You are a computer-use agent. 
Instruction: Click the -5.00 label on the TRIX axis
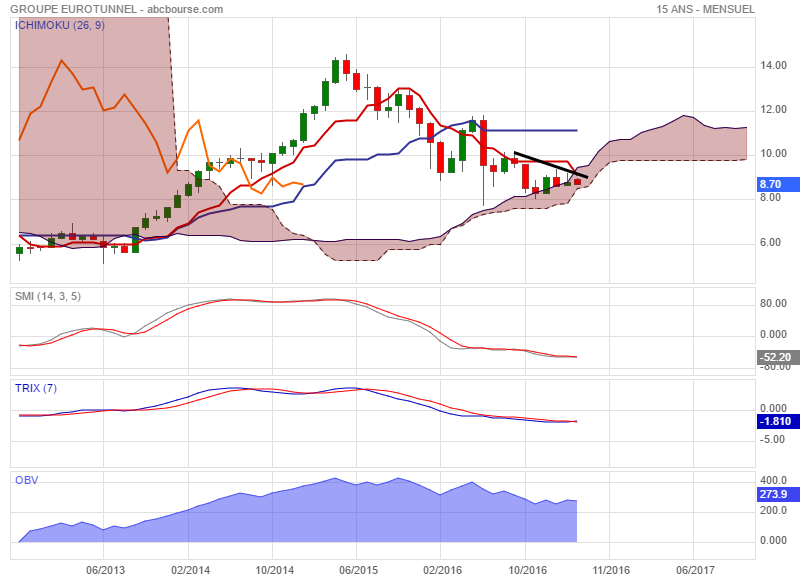click(x=773, y=439)
